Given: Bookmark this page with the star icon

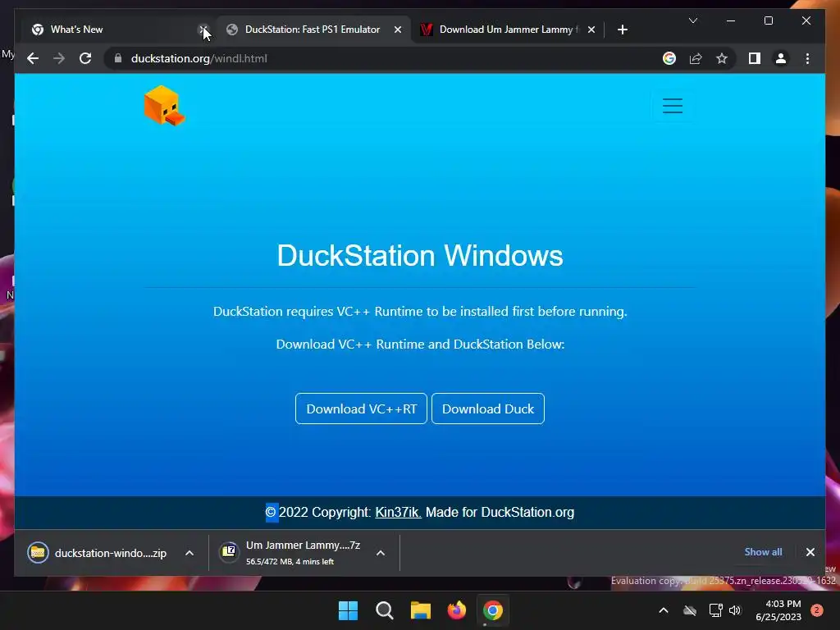Looking at the screenshot, I should pos(722,58).
